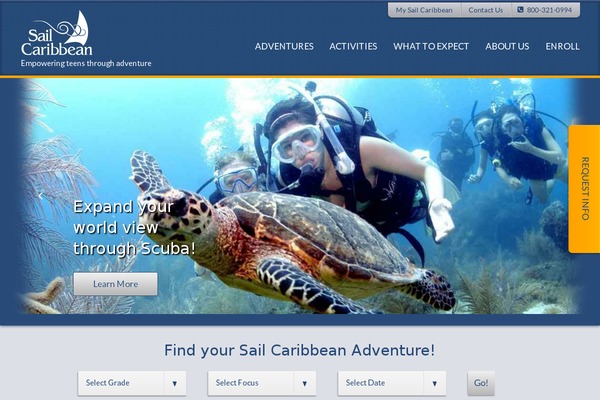The width and height of the screenshot is (600, 400).
Task: Click the scuba turtle hero image
Action: pos(300,196)
